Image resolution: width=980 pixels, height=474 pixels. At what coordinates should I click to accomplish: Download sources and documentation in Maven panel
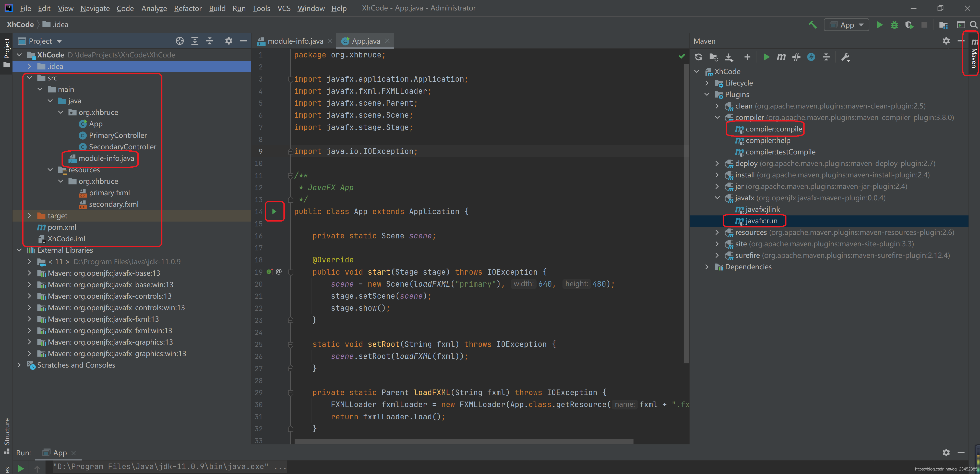click(x=729, y=57)
